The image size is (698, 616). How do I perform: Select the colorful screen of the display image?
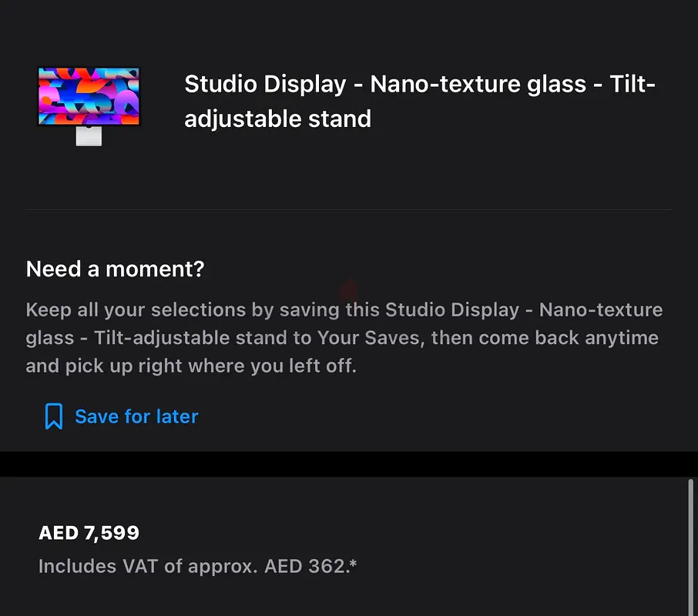pos(89,96)
